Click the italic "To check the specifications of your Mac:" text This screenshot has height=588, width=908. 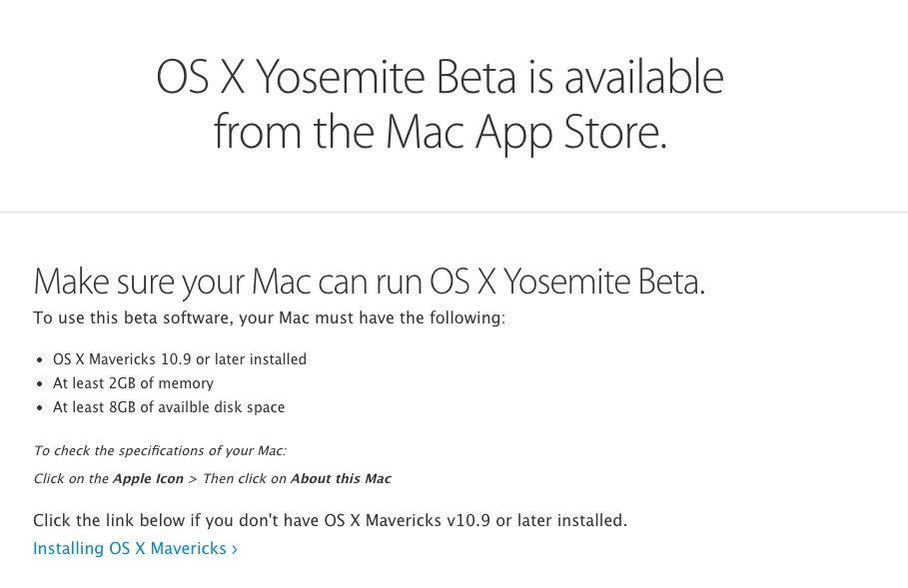point(160,451)
